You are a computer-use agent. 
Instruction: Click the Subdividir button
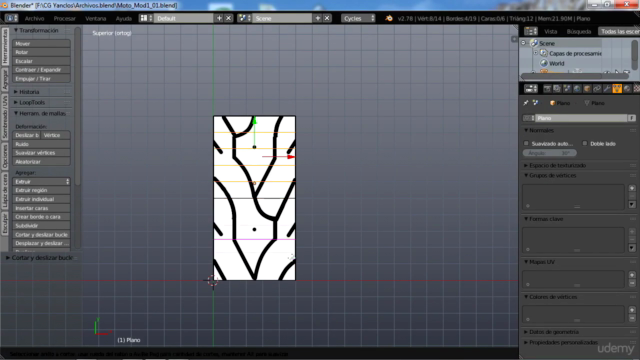coord(41,226)
